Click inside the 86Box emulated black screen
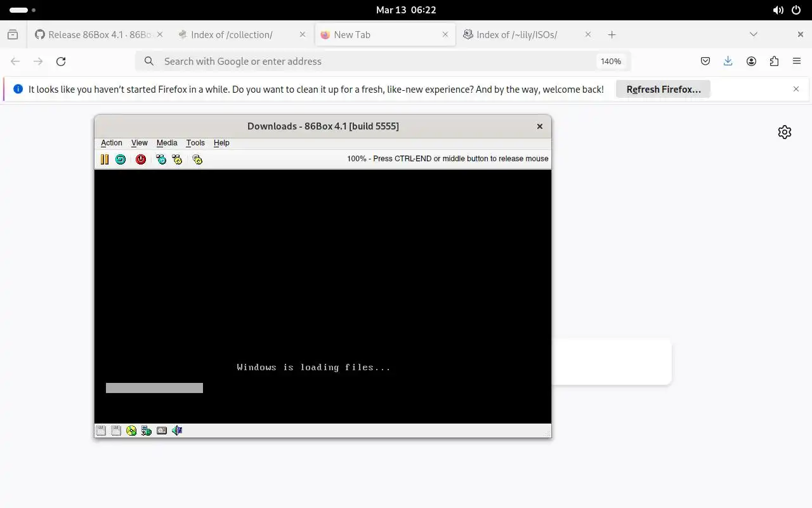This screenshot has width=812, height=508. (x=323, y=297)
